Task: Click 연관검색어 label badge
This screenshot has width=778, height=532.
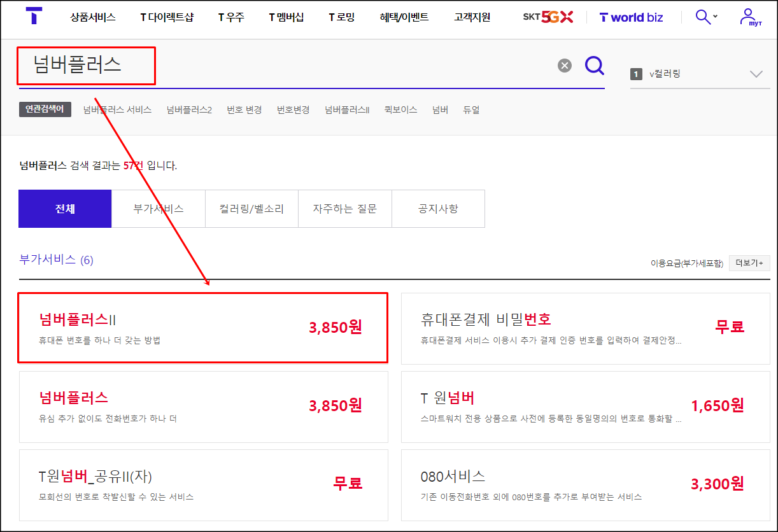Action: (45, 109)
